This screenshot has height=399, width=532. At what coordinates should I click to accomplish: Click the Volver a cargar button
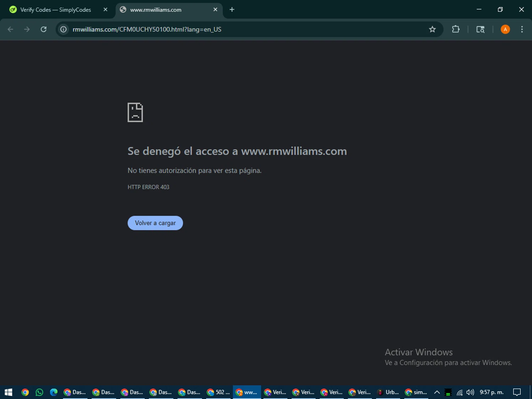[155, 223]
